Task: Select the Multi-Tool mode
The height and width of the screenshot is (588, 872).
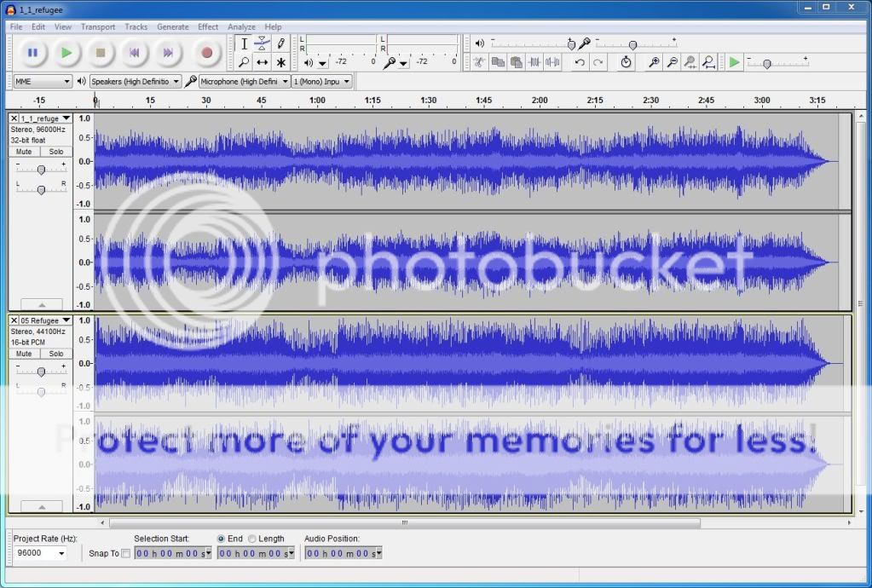Action: (280, 62)
